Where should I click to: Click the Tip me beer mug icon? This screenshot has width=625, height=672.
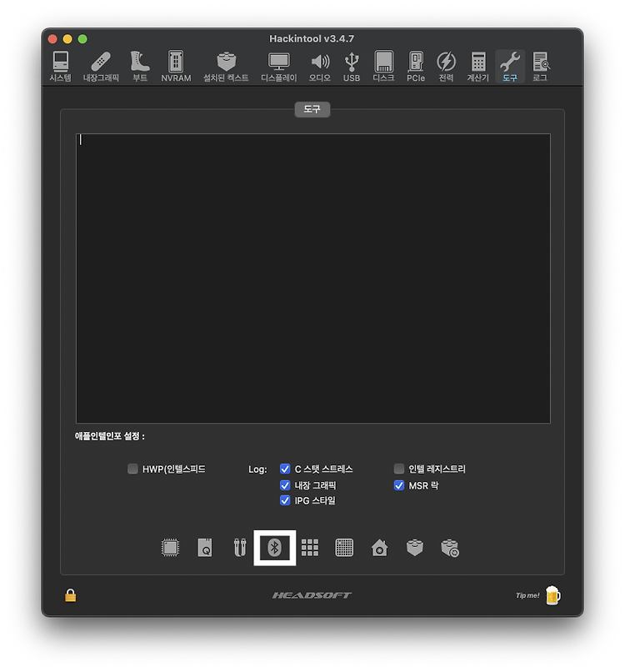pos(552,594)
